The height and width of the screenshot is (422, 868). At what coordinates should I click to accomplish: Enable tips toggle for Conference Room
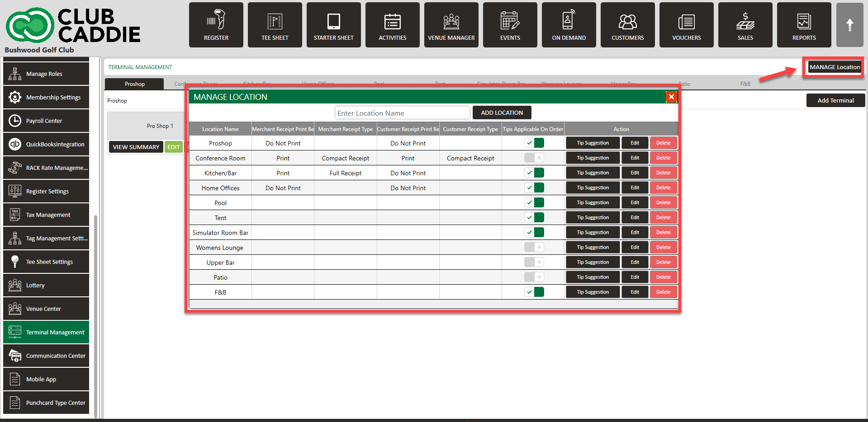click(534, 158)
